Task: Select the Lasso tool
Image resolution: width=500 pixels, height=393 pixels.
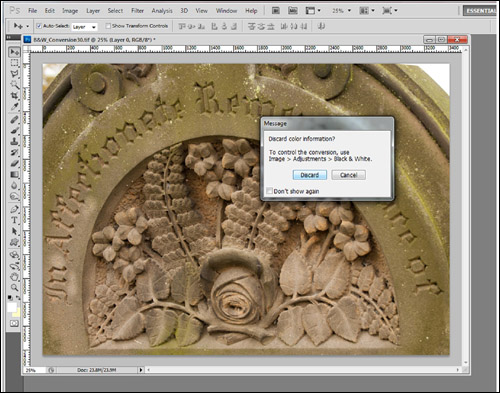Action: coord(14,74)
